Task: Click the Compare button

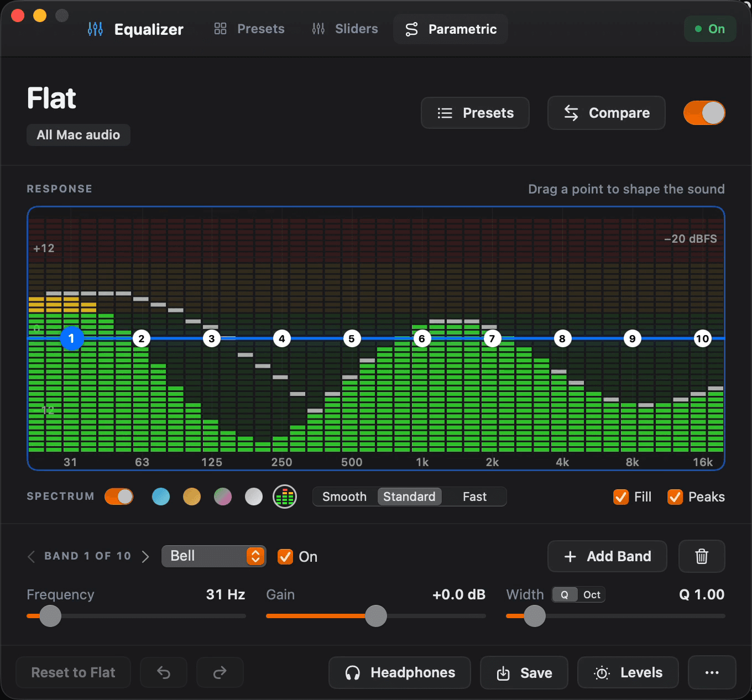Action: coord(607,113)
